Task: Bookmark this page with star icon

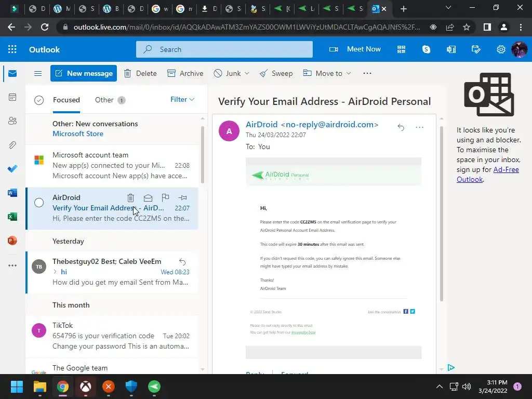Action: (x=467, y=27)
